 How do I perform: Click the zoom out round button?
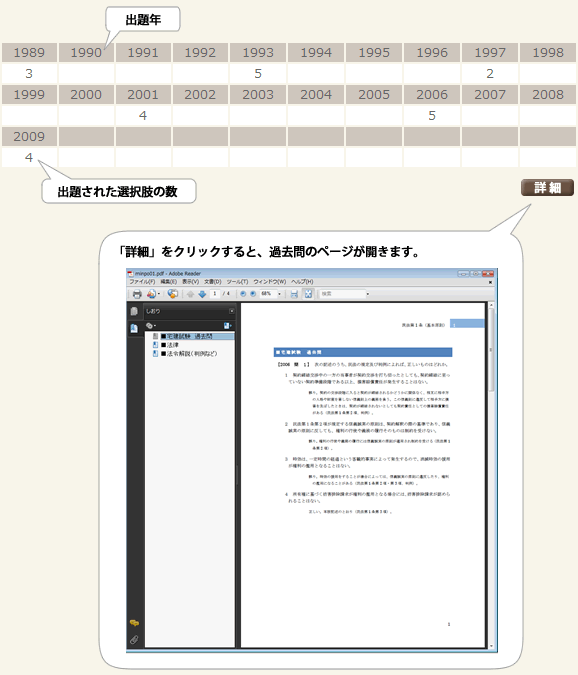pos(243,294)
